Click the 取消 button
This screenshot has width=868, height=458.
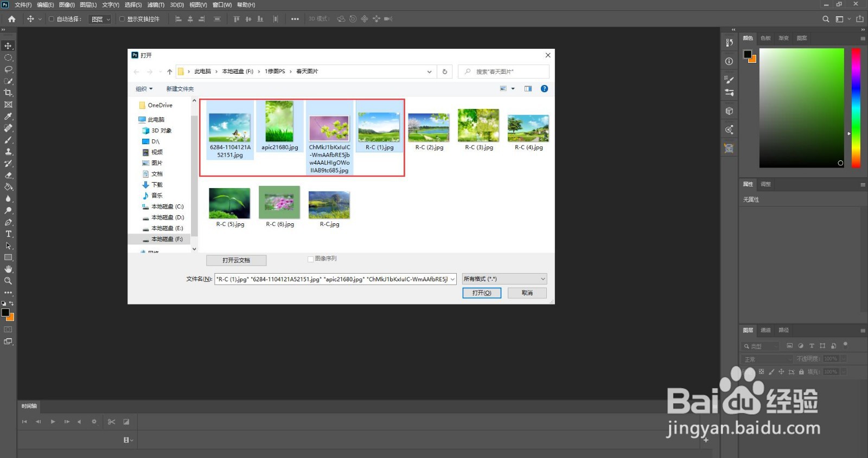pyautogui.click(x=527, y=293)
